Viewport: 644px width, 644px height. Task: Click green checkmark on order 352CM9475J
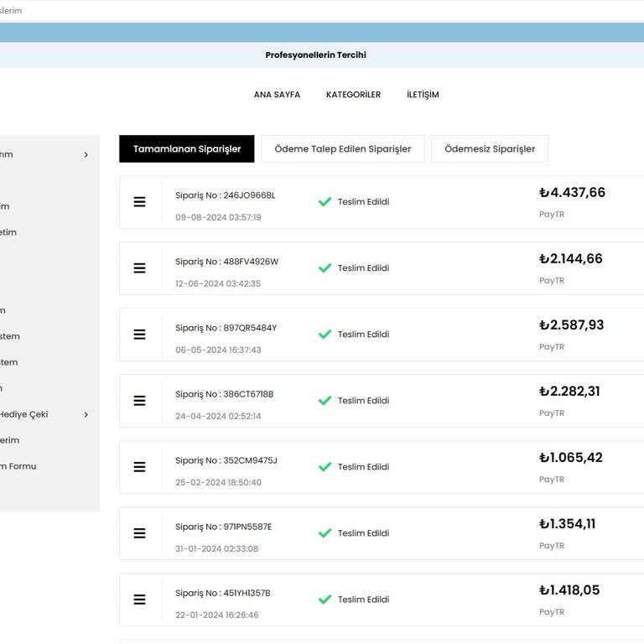325,467
